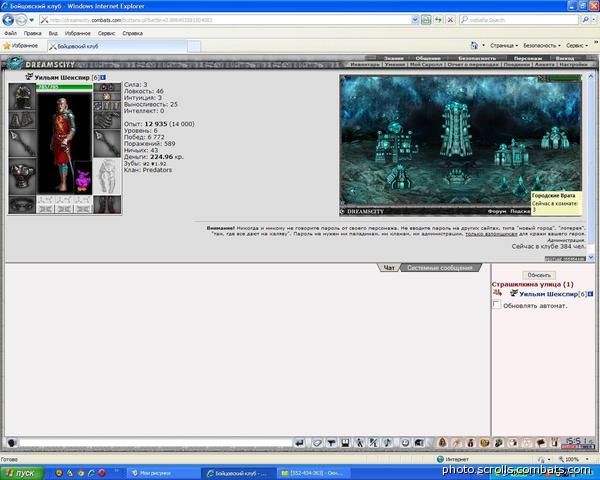Open the Страница dropdown in command bar
Image resolution: width=600 pixels, height=480 pixels.
point(504,46)
